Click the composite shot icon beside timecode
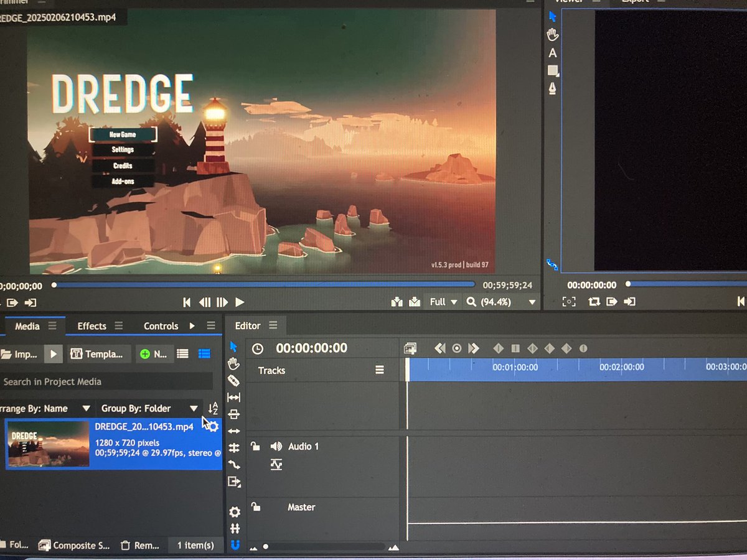This screenshot has width=747, height=560. pyautogui.click(x=410, y=348)
